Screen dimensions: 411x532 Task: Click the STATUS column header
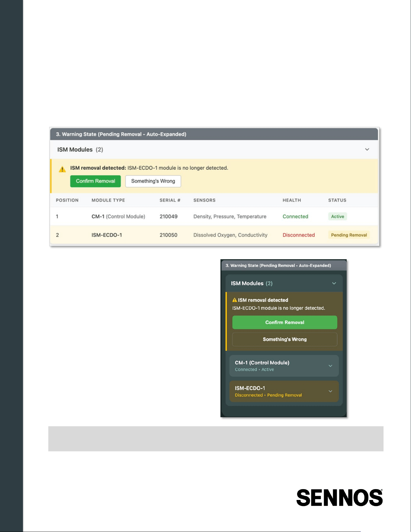(x=337, y=200)
